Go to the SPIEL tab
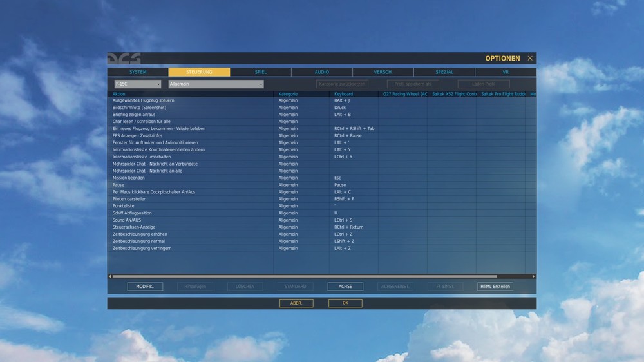Image resolution: width=644 pixels, height=362 pixels. coord(260,72)
